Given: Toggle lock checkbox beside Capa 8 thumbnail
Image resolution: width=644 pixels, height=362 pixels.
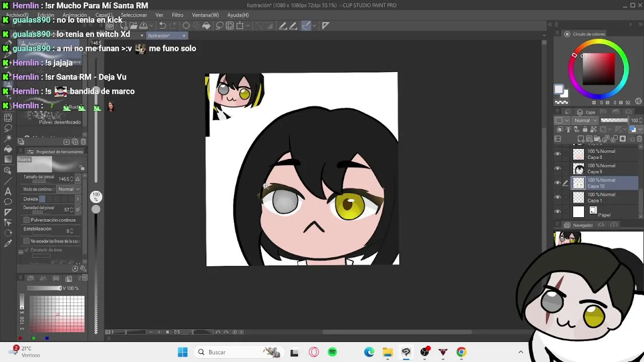Looking at the screenshot, I should 566,154.
